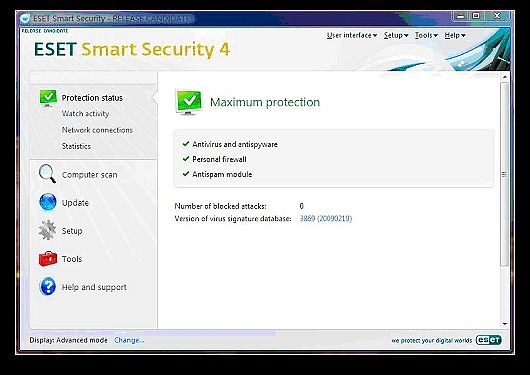Select Watch activity in the sidebar
The image size is (530, 375).
click(x=85, y=114)
